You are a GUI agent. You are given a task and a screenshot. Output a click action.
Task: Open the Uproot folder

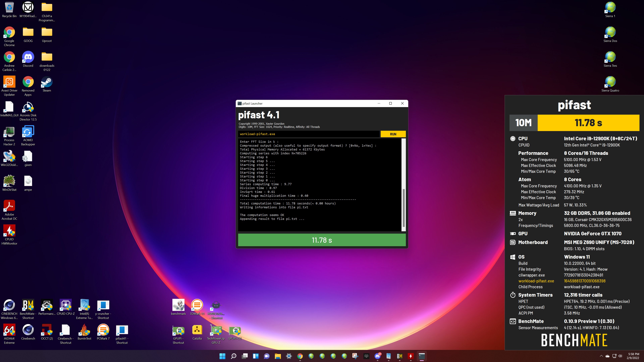coord(47,35)
